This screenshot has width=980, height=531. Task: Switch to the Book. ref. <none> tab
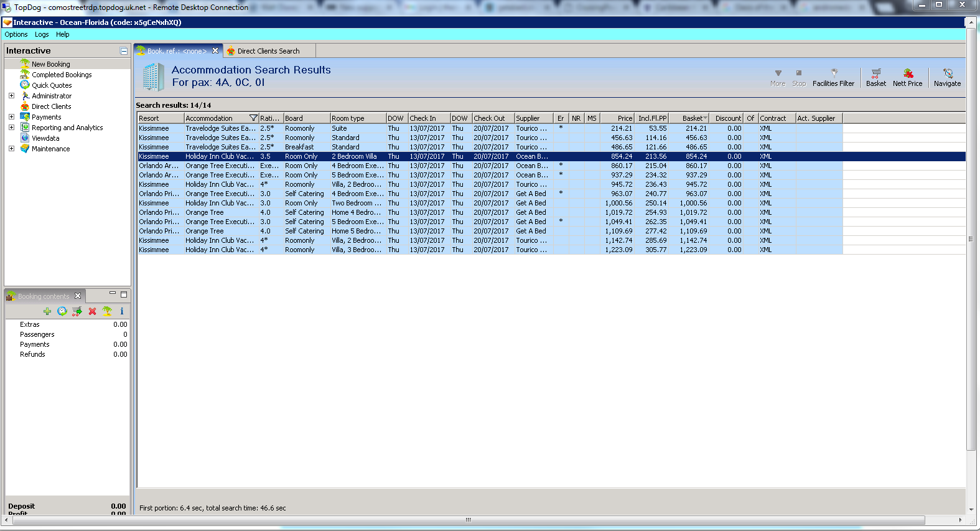177,51
